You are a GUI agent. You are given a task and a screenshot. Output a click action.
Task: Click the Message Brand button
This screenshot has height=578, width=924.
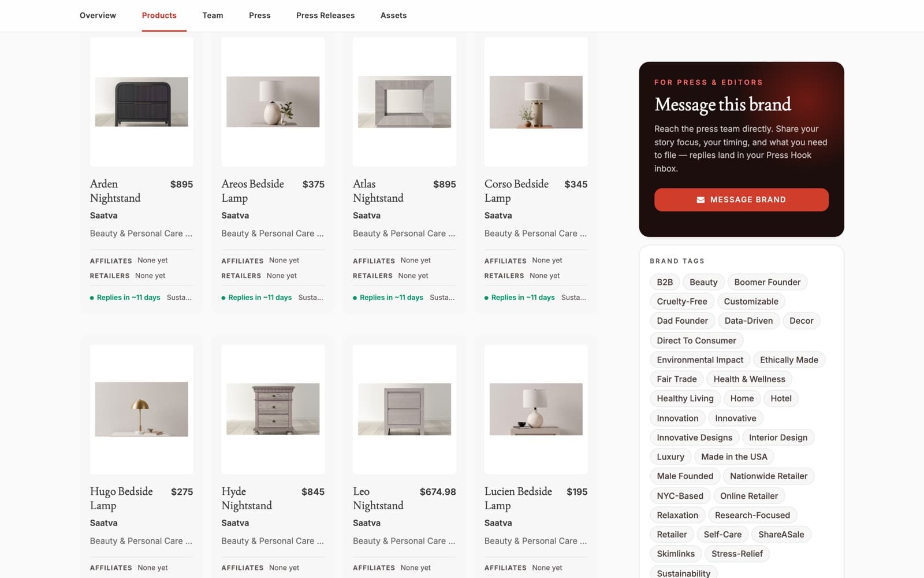tap(742, 199)
